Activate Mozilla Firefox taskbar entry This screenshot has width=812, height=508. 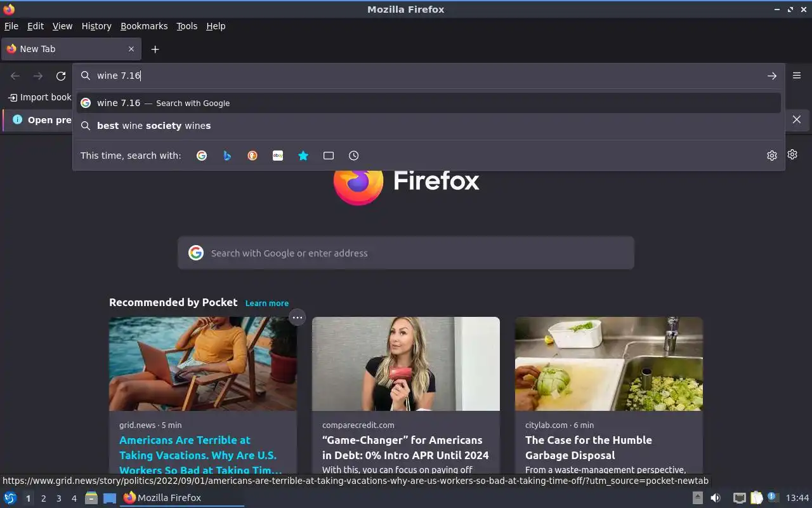point(183,498)
